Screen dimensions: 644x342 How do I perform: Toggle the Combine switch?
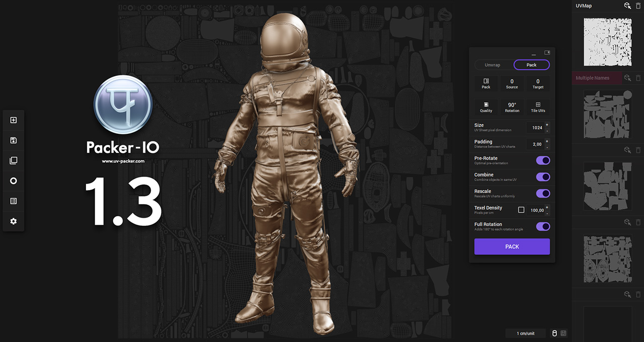tap(543, 177)
